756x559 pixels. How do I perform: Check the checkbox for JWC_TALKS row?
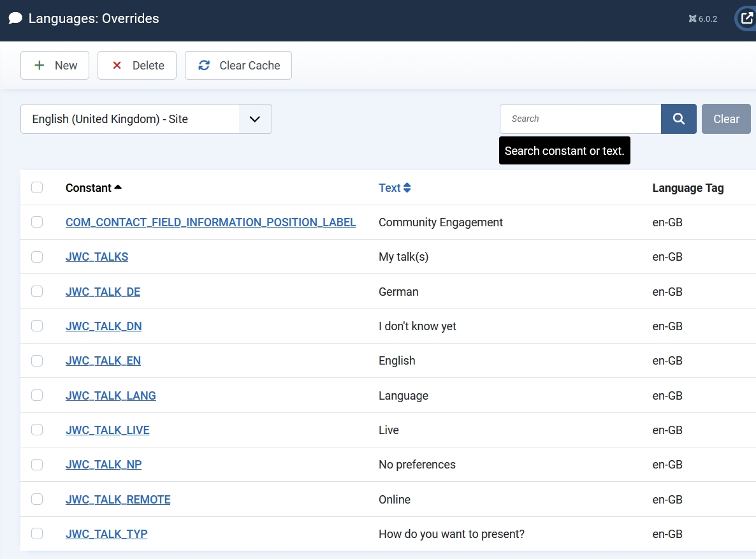click(37, 256)
